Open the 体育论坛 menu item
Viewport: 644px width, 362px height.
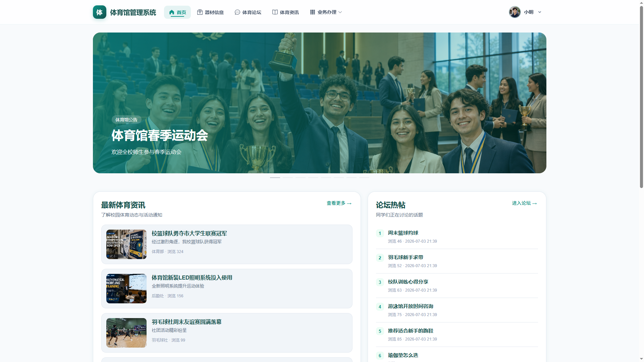point(248,12)
